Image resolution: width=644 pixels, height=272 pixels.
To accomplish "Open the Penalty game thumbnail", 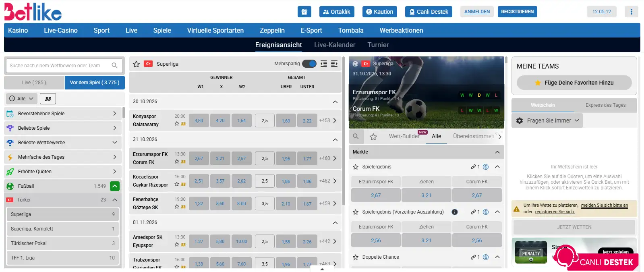I will (531, 252).
